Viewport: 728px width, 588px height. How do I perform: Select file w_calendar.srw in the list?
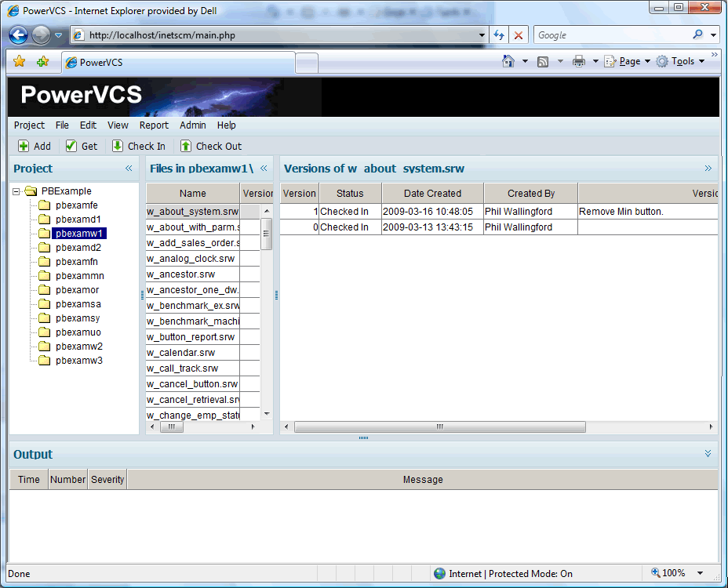pos(193,353)
